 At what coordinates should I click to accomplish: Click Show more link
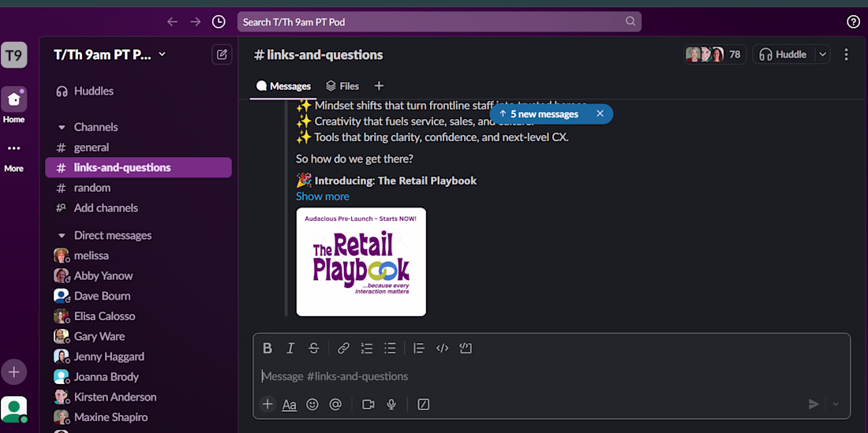(x=322, y=196)
